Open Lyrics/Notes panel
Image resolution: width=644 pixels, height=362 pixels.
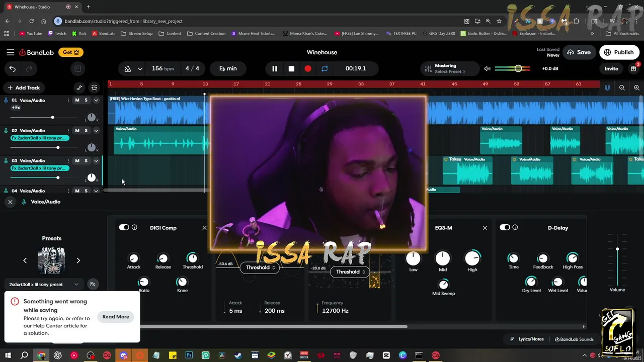coord(527,339)
